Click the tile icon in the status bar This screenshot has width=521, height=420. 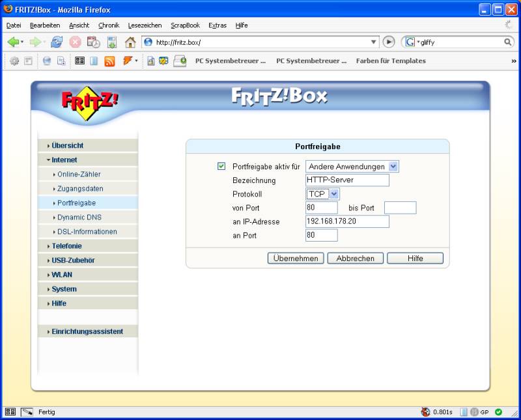[x=10, y=412]
